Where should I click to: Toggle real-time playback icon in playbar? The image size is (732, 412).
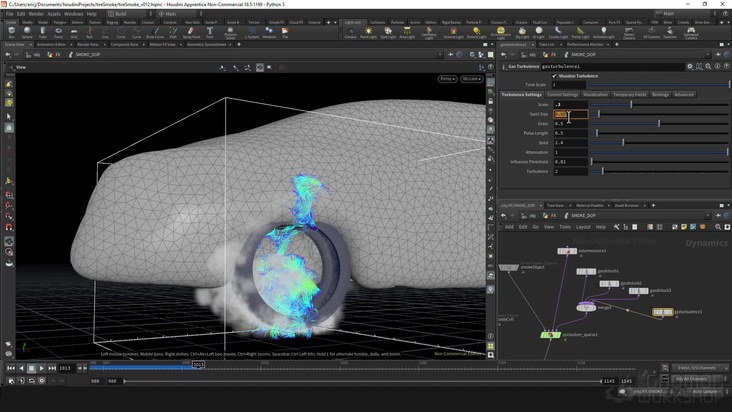[x=42, y=381]
